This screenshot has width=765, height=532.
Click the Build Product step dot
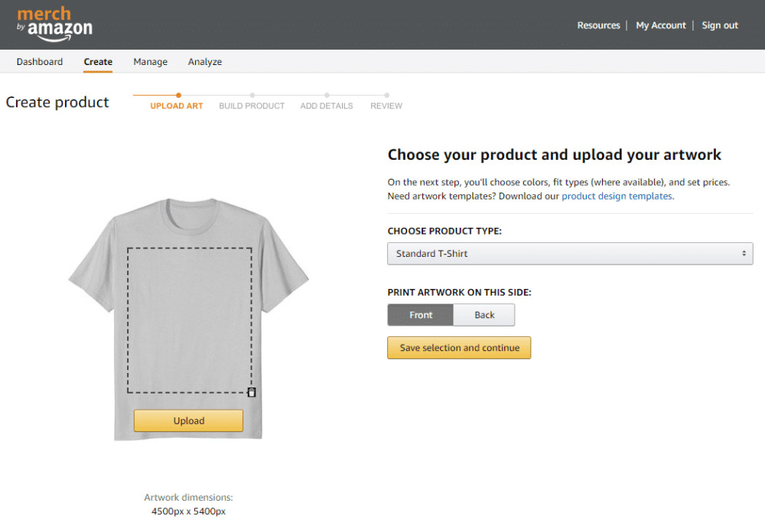252,96
